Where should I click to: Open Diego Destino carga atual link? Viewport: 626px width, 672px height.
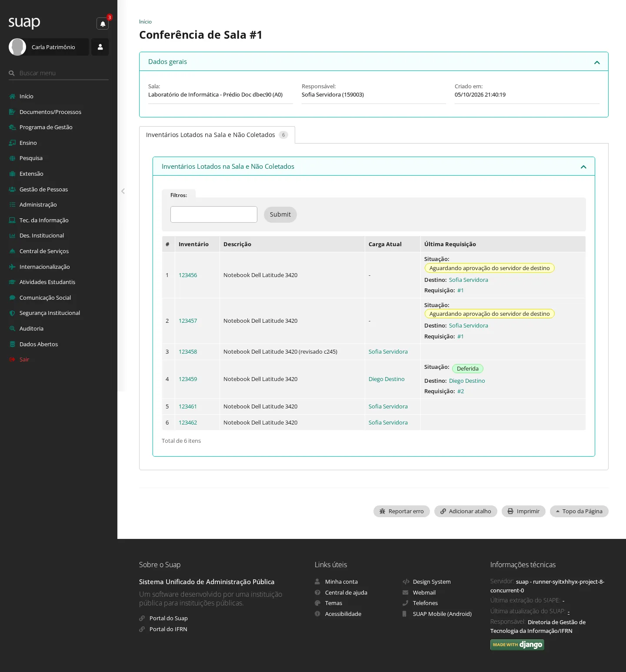386,379
